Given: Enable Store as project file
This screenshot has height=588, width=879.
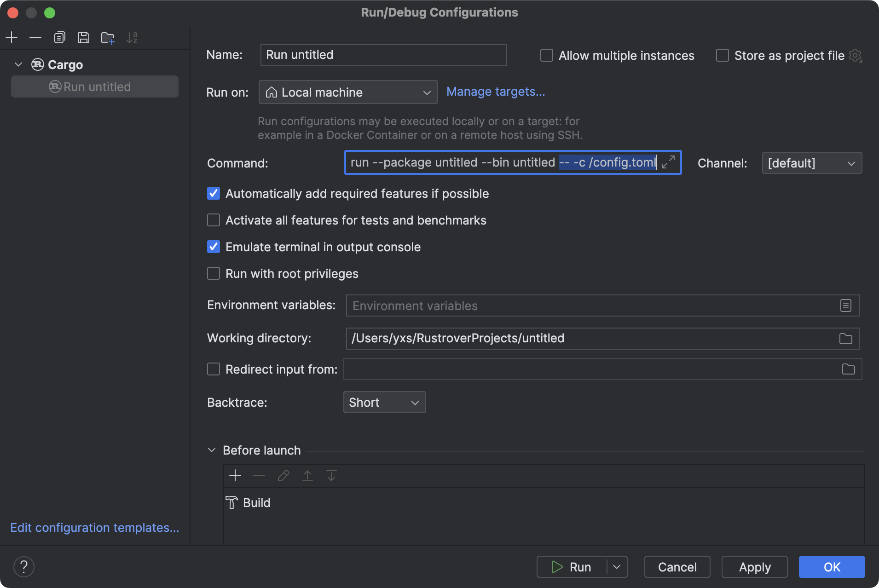Looking at the screenshot, I should click(722, 56).
